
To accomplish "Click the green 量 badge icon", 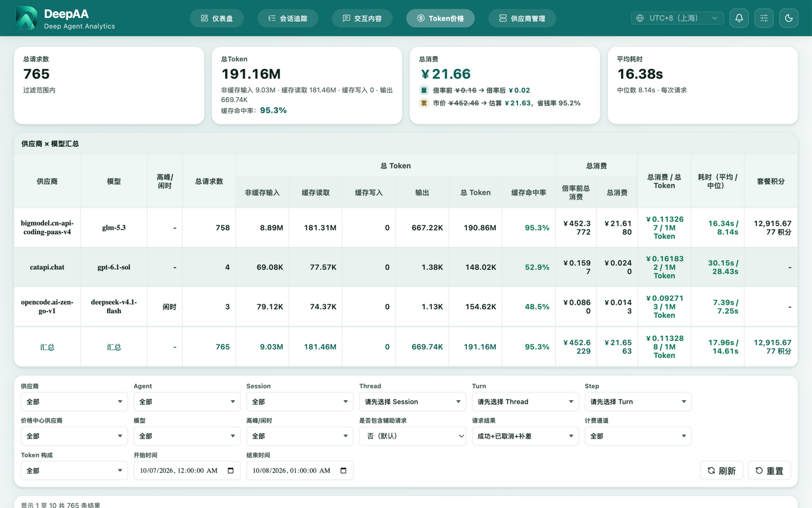I will [x=423, y=90].
